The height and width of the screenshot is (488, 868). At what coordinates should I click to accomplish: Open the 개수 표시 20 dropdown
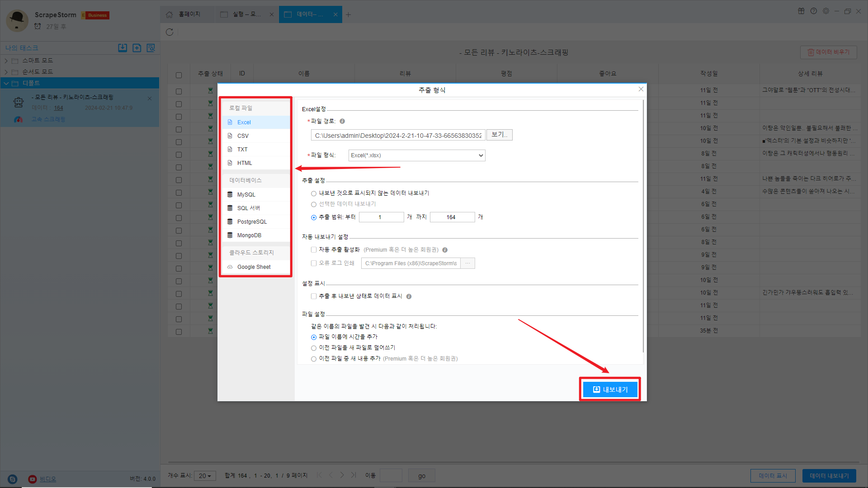tap(205, 476)
